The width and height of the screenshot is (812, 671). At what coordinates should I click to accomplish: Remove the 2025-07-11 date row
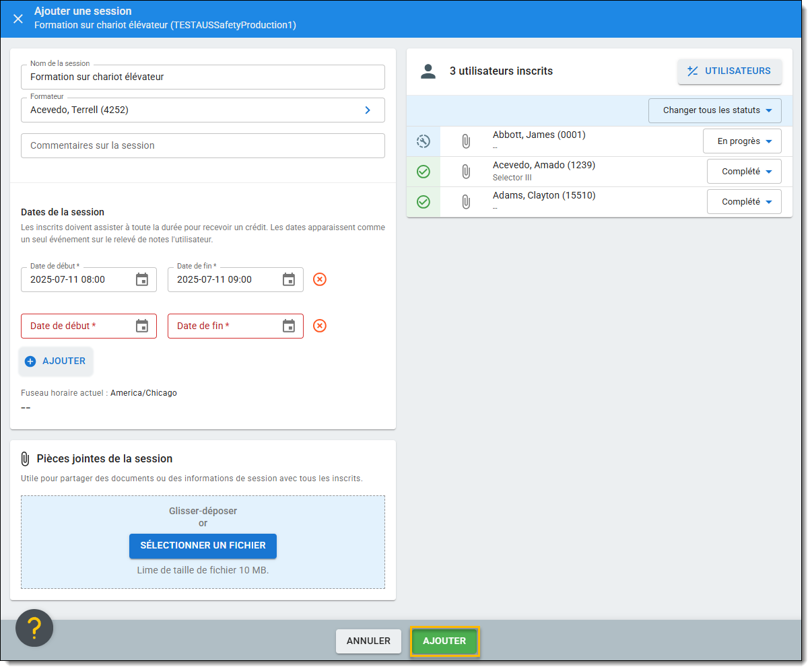click(320, 279)
